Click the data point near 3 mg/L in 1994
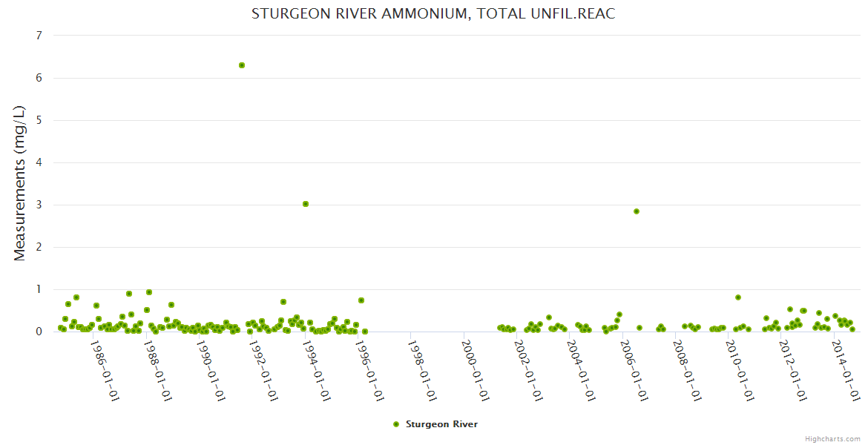The width and height of the screenshot is (868, 445). 306,204
